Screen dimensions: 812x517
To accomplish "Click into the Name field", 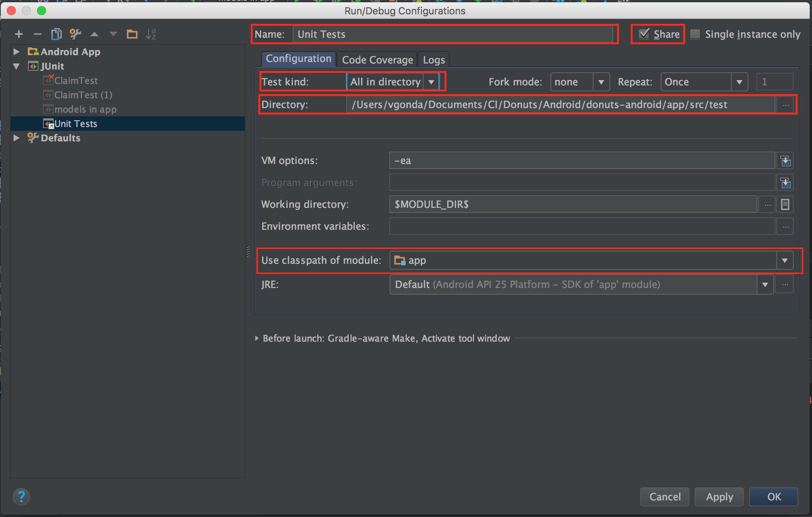I will tap(452, 34).
